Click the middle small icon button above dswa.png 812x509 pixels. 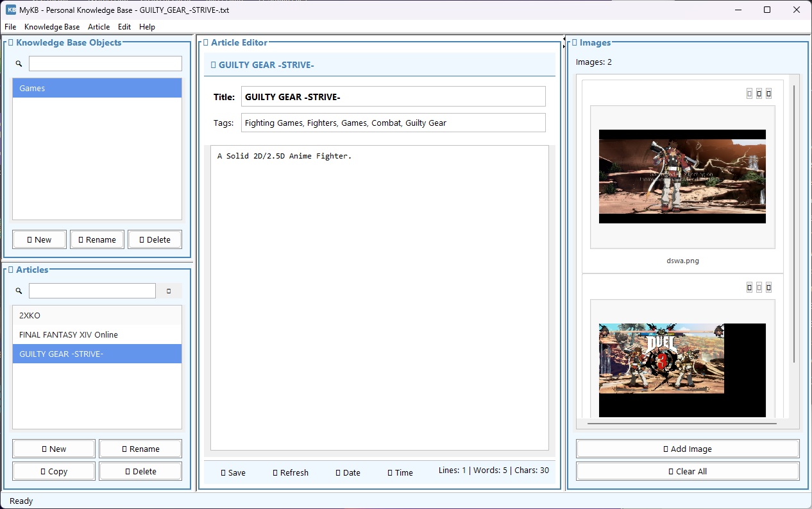coord(759,94)
